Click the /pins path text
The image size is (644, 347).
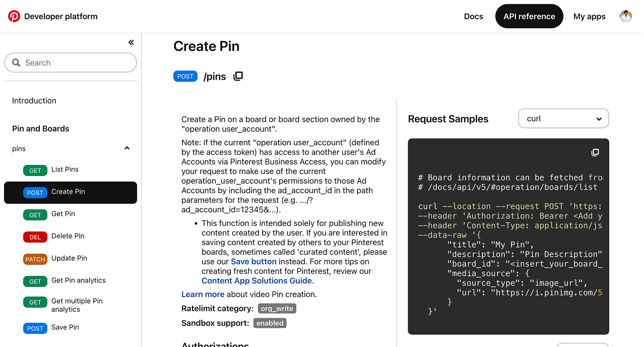[215, 77]
